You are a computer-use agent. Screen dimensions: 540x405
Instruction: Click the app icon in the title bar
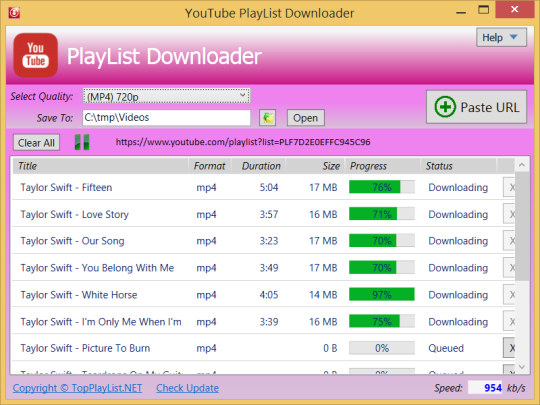pos(14,13)
